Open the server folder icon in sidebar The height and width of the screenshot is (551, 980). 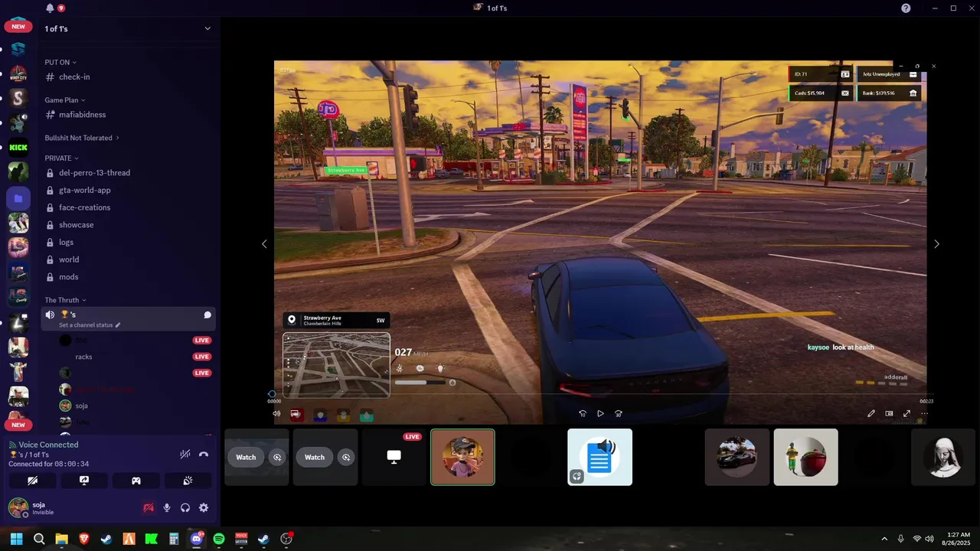pyautogui.click(x=18, y=198)
